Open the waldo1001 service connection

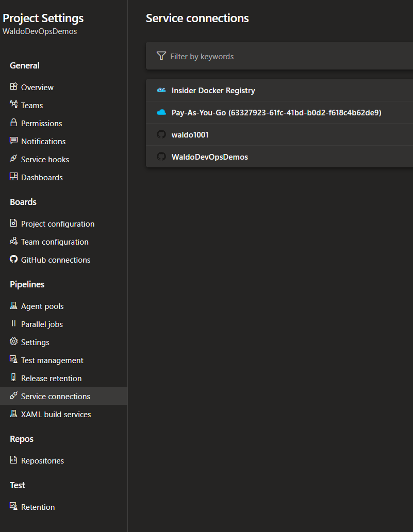click(x=279, y=135)
